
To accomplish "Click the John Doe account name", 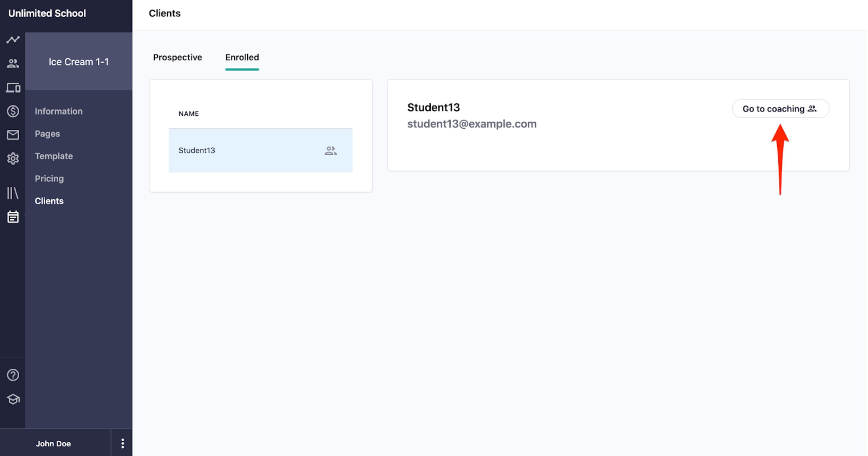I will pyautogui.click(x=53, y=443).
